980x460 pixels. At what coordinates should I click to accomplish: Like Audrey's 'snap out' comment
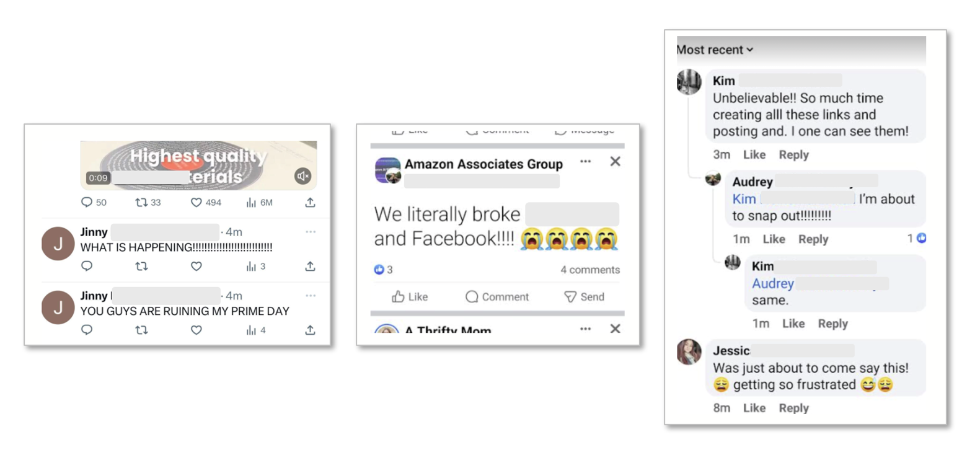tap(774, 239)
